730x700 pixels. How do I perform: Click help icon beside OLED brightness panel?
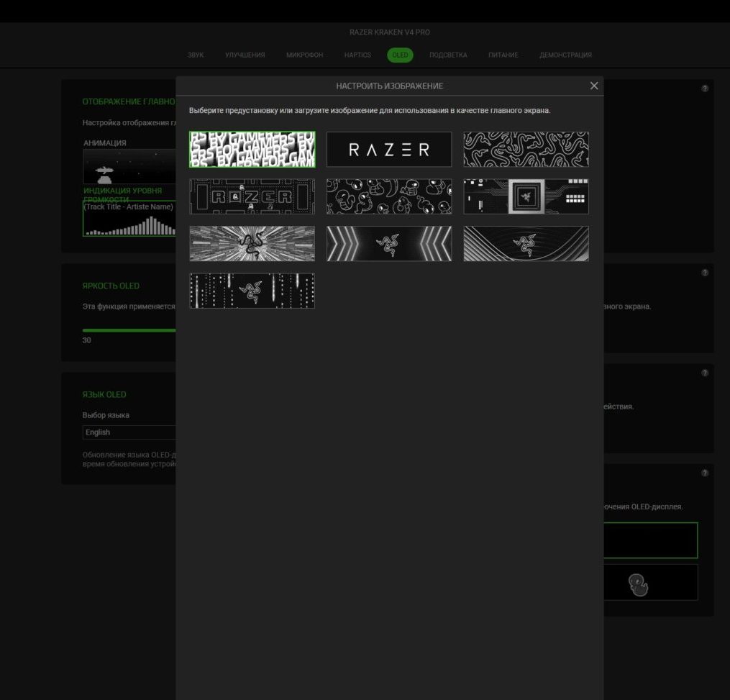(x=704, y=273)
